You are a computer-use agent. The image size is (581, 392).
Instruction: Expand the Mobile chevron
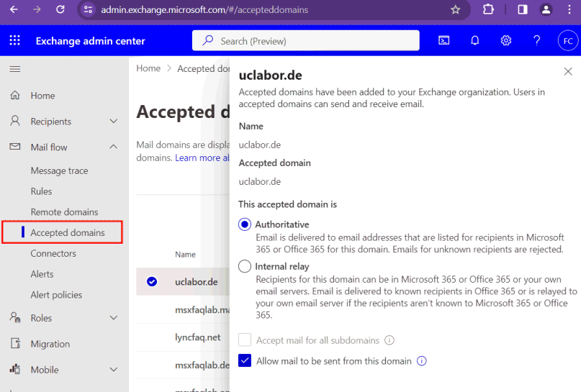(114, 370)
